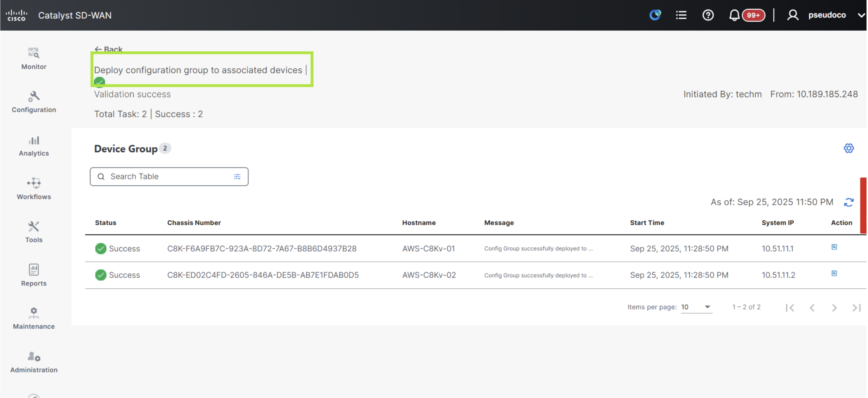Click the Device Group count badge
The height and width of the screenshot is (398, 868).
click(x=165, y=148)
